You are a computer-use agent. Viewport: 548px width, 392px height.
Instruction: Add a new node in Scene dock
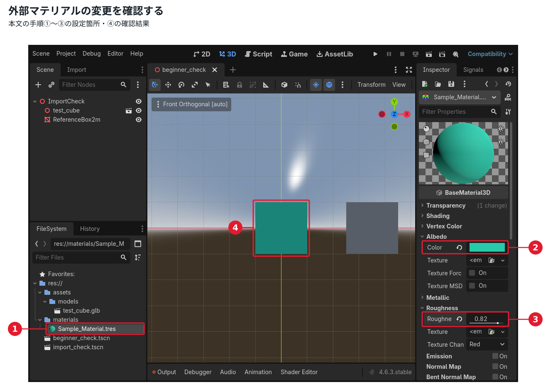[38, 85]
